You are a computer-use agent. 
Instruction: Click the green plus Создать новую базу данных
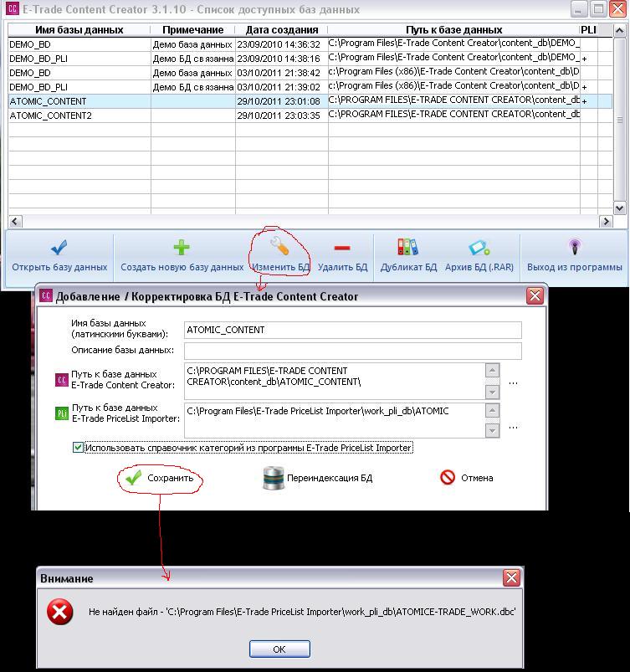pos(182,247)
